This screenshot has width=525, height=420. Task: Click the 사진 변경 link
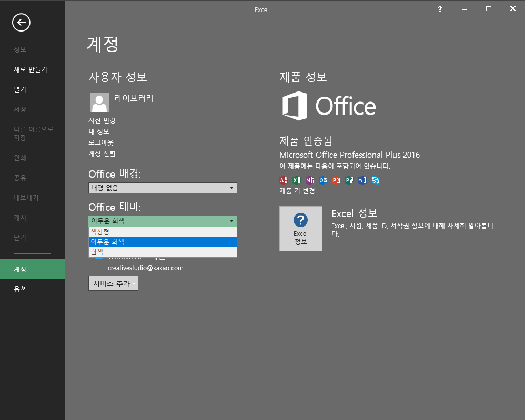tap(102, 120)
